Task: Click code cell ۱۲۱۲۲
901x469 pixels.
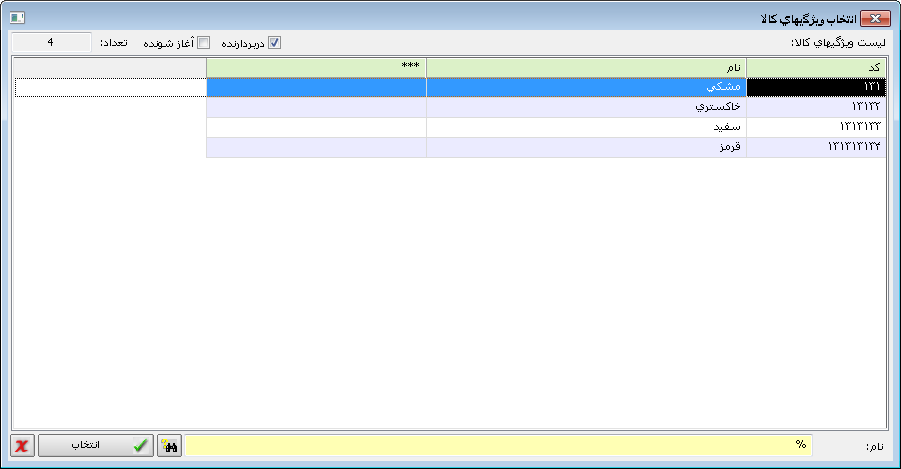Action: click(x=815, y=107)
